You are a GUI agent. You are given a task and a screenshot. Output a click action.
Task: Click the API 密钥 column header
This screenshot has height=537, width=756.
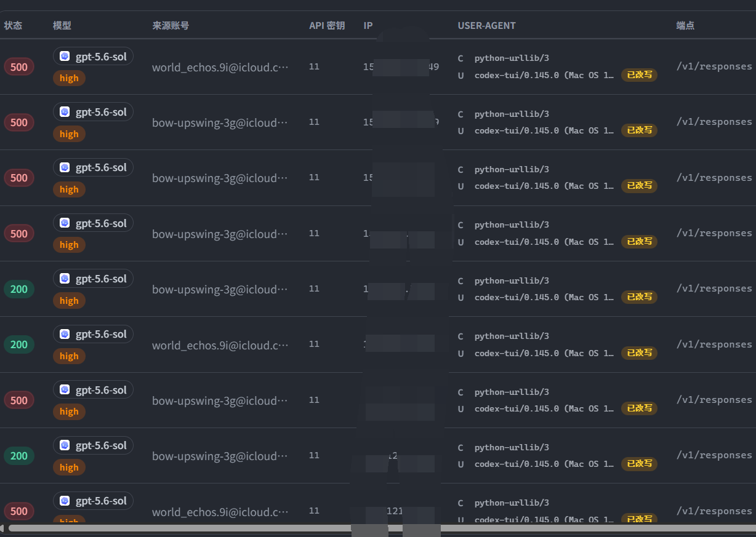pos(327,26)
